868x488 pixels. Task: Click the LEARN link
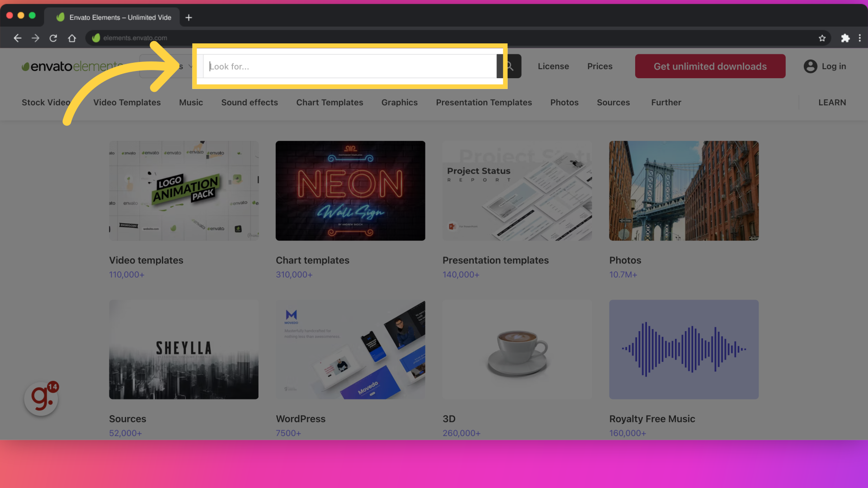pos(832,103)
